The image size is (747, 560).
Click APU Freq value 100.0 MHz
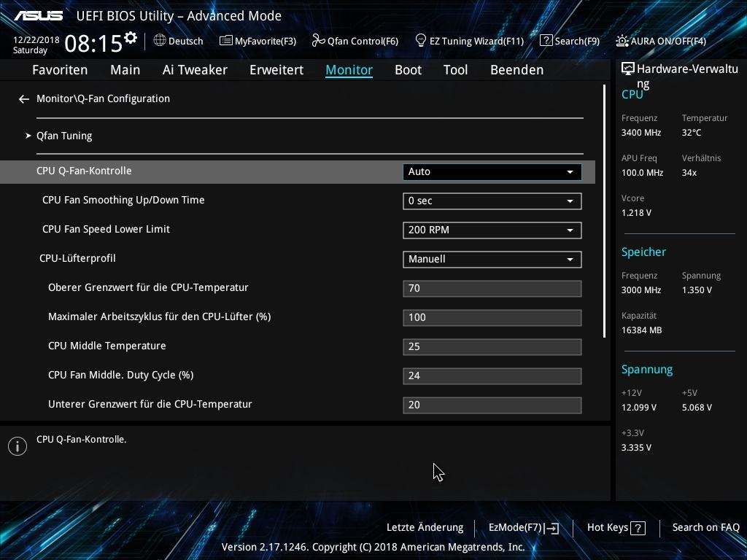pyautogui.click(x=642, y=173)
